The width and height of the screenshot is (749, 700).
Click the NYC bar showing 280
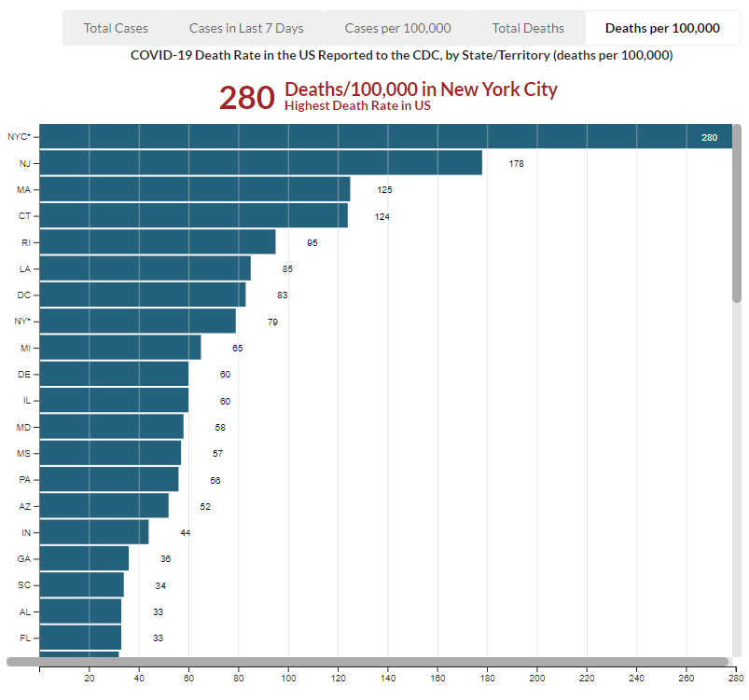coord(386,137)
